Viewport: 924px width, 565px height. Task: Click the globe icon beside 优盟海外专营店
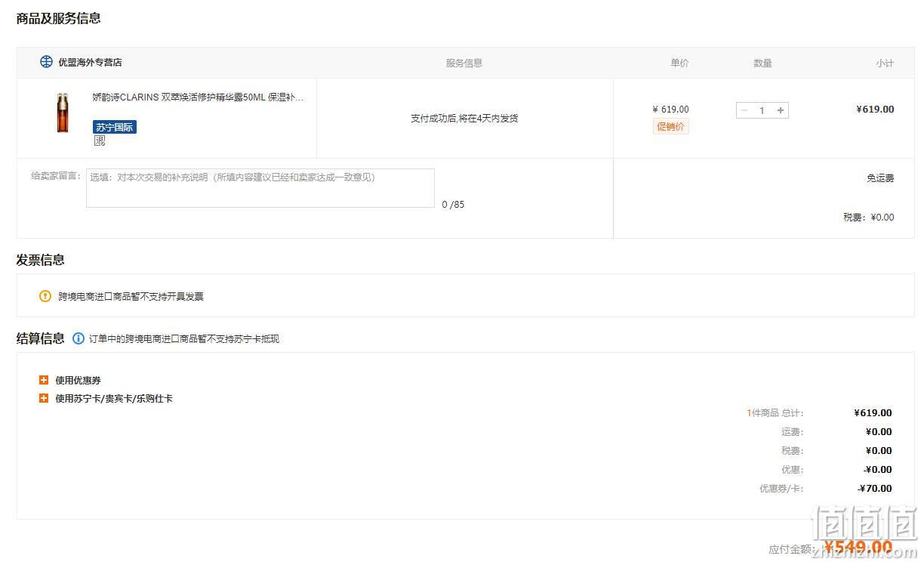(x=47, y=62)
